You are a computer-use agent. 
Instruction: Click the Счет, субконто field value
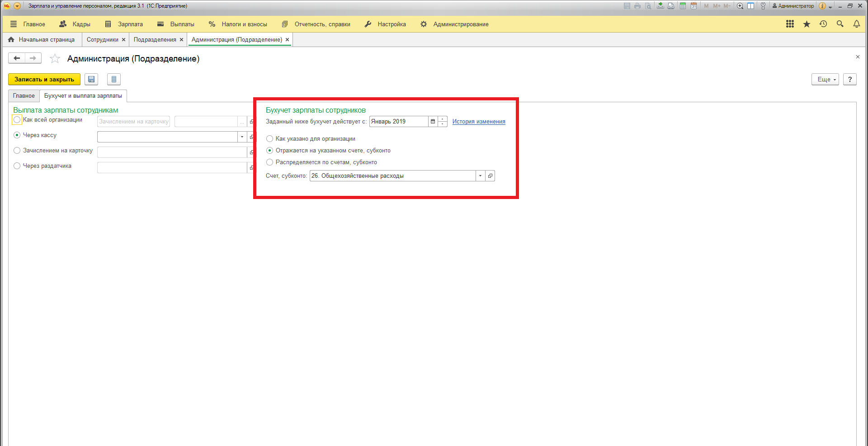pos(392,176)
